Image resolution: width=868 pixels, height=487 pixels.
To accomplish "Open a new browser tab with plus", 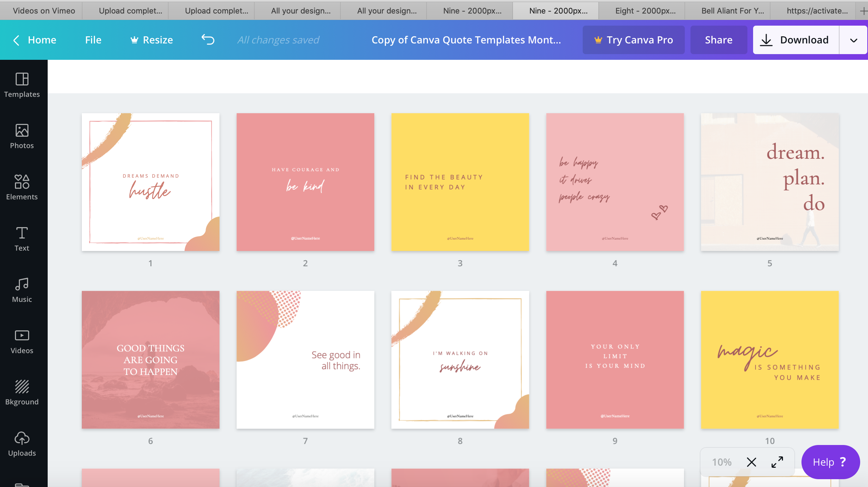I will click(863, 11).
